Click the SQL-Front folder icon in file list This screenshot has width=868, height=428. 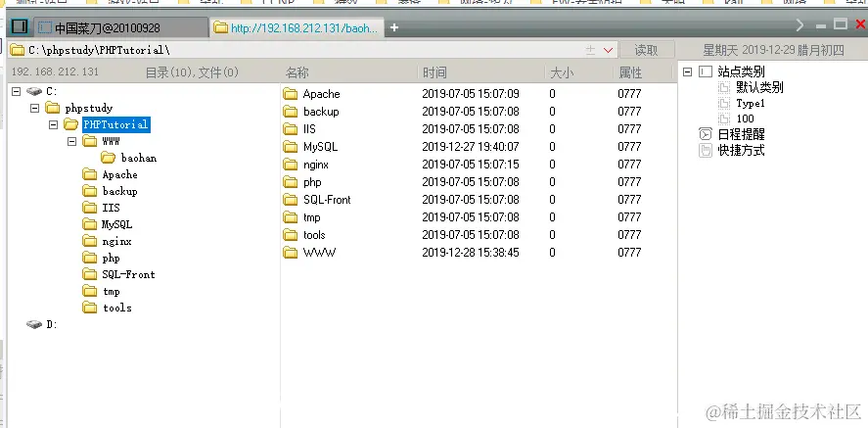click(290, 200)
